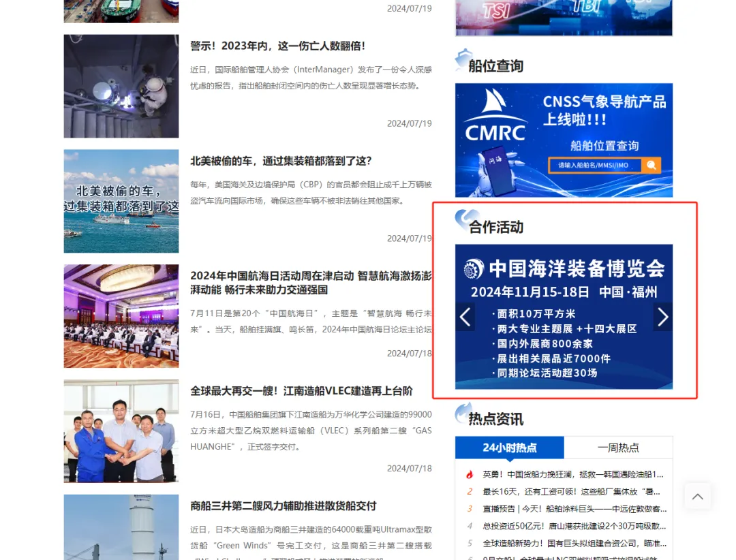Viewport: 736px width, 560px height.
Task: Click the InterManager article summary text
Action: click(311, 78)
